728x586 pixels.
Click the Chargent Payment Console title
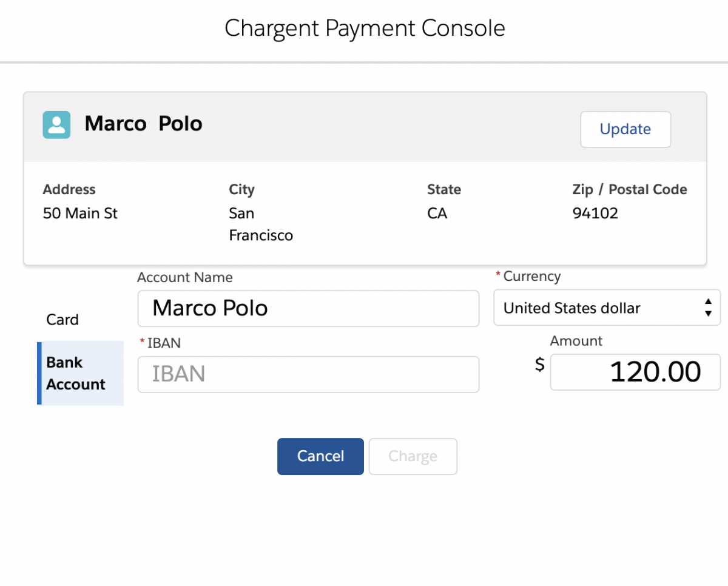click(x=365, y=29)
